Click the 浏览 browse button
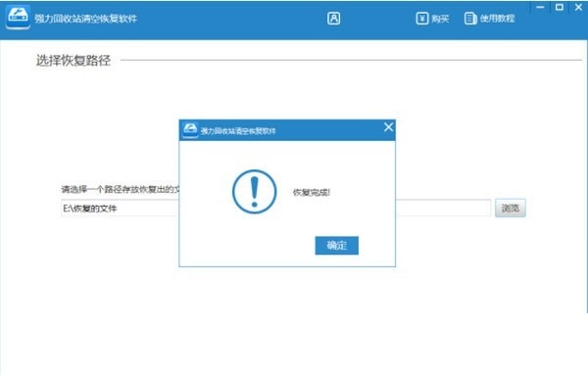The image size is (588, 375). (x=511, y=208)
